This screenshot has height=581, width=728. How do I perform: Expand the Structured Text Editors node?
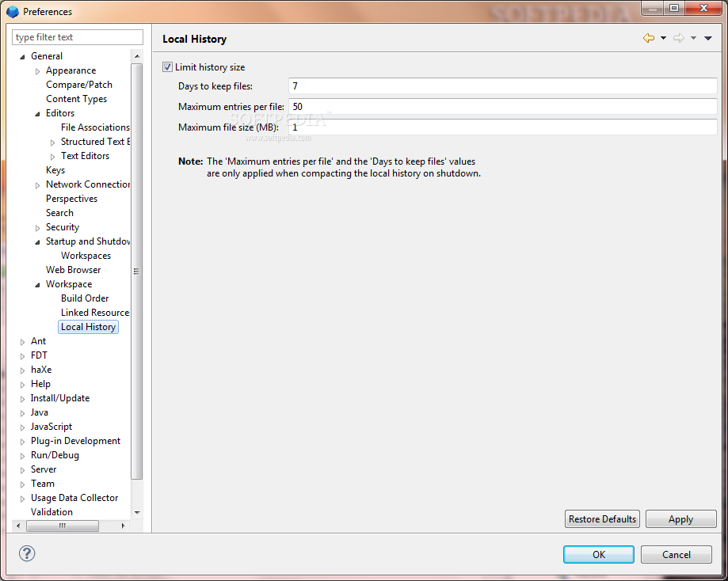52,142
